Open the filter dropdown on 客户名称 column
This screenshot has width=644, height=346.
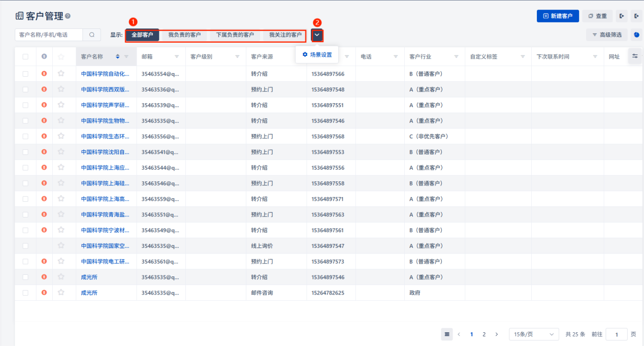pos(126,56)
